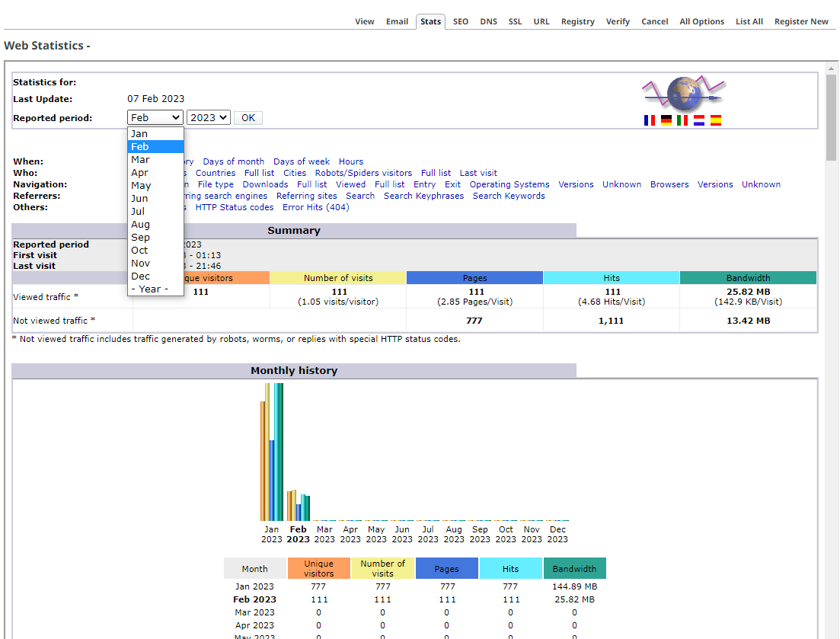Screen dimensions: 840x639
Task: Switch language using the French flag
Action: click(x=650, y=120)
